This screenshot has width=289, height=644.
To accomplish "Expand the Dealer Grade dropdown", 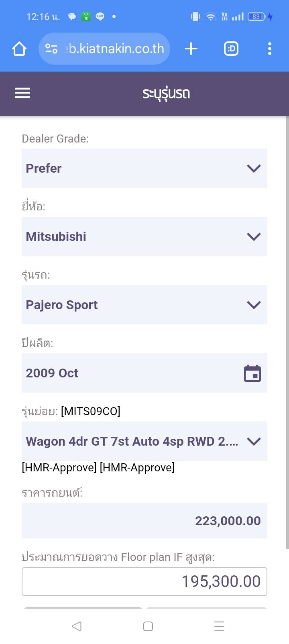I will pos(144,168).
